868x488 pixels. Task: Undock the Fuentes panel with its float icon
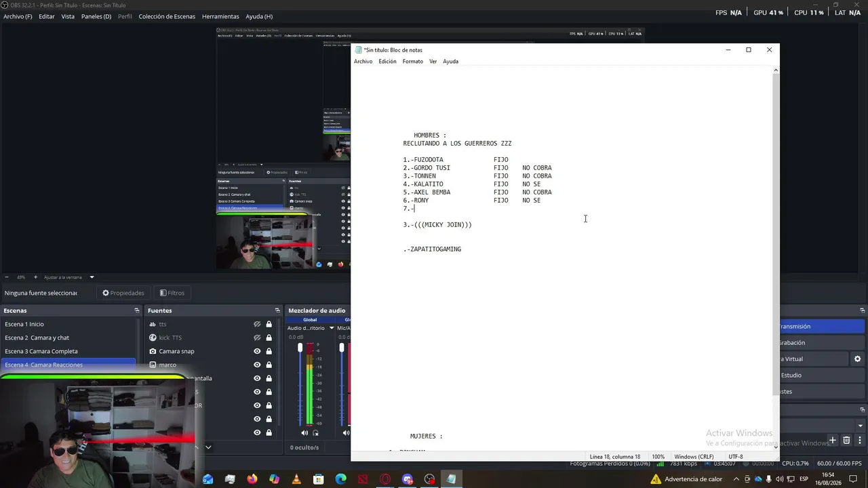click(x=277, y=310)
